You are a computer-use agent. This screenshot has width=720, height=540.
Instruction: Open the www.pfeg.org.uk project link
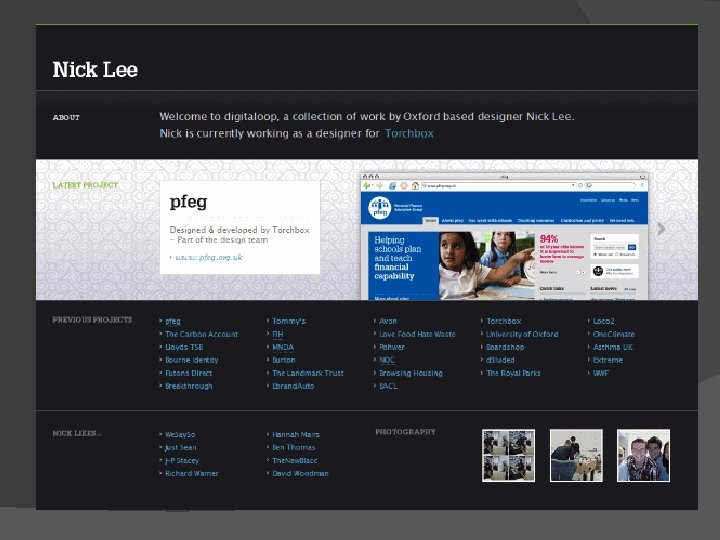[x=209, y=257]
